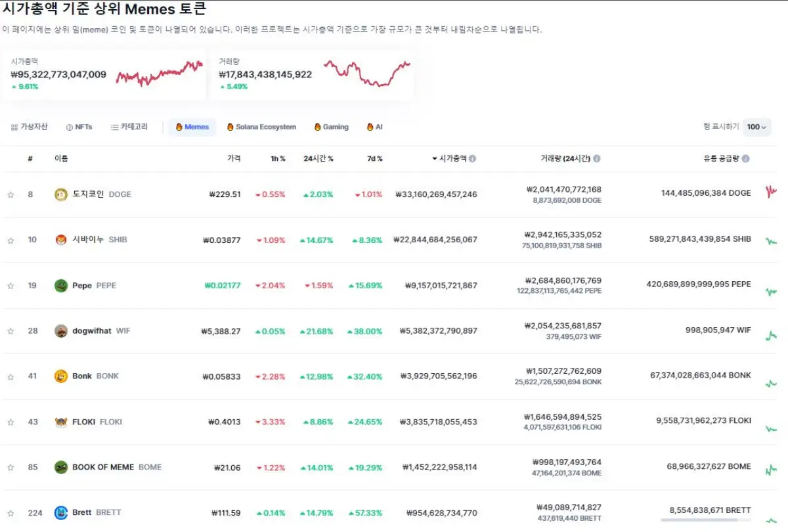Click total market cap ₩95,322,773,047,009
This screenshot has width=788, height=532.
(x=58, y=75)
